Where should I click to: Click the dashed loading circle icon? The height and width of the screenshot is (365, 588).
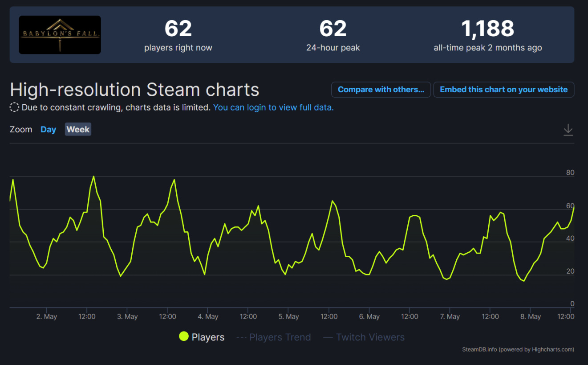pyautogui.click(x=14, y=107)
